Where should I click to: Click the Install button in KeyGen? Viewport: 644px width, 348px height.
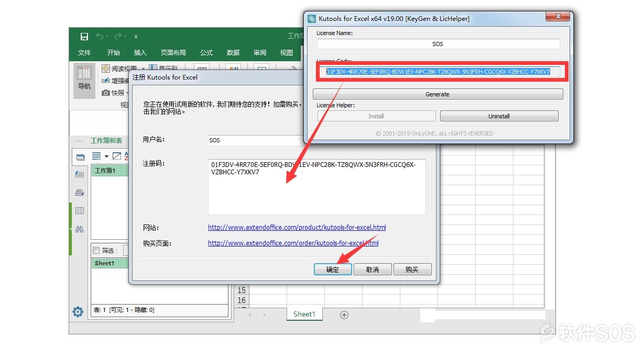[x=376, y=116]
